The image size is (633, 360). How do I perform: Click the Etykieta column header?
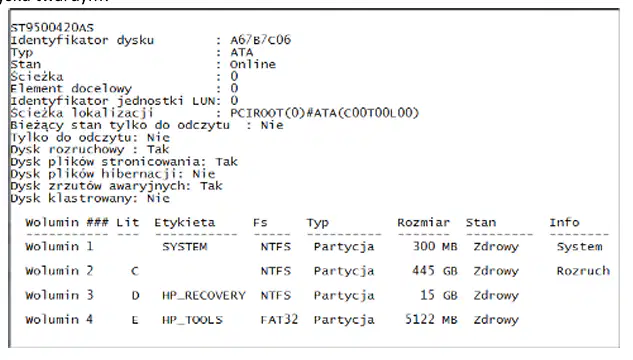[185, 223]
